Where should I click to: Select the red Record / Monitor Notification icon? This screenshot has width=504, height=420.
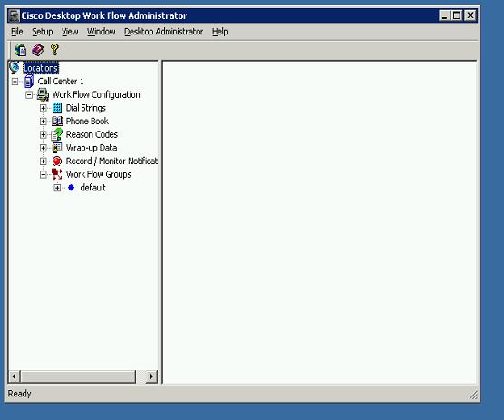[x=57, y=161]
